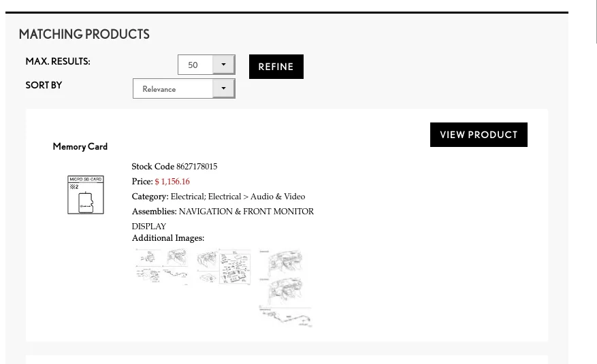This screenshot has height=364, width=597.
Task: View the second additional image thumbnail
Action: point(224,266)
